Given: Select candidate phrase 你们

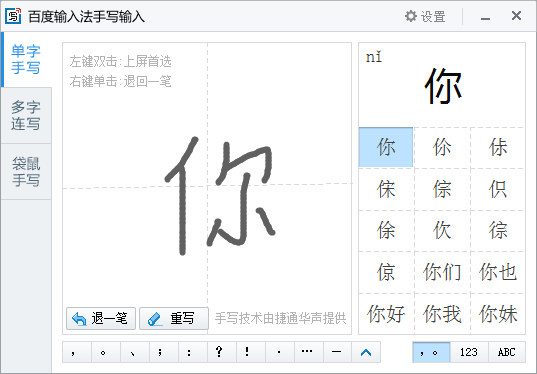Looking at the screenshot, I should click(442, 272).
